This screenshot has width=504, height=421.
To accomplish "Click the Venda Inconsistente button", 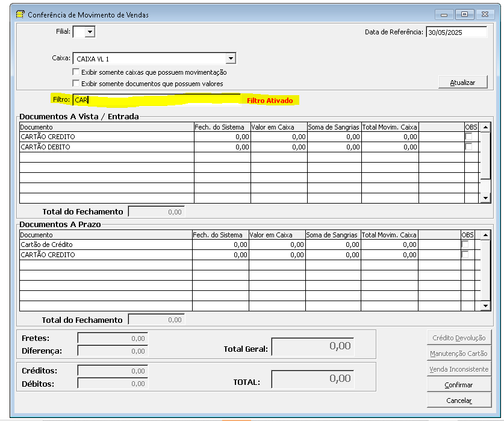I will [459, 369].
